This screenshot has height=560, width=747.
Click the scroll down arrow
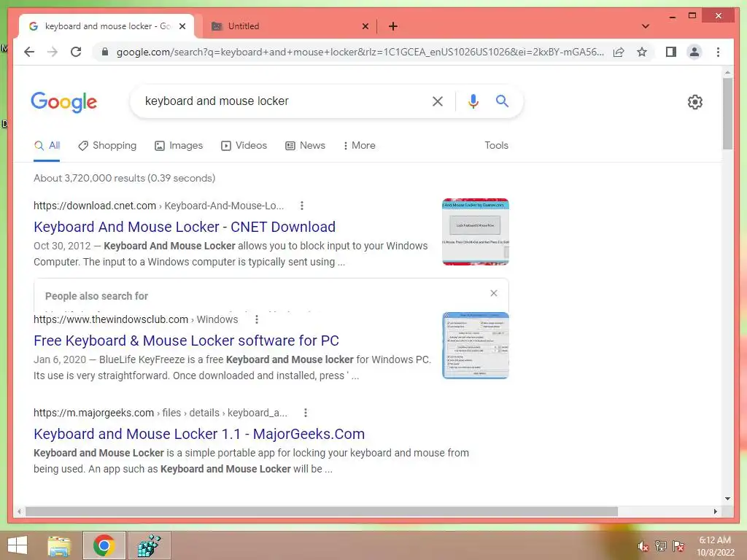(727, 499)
